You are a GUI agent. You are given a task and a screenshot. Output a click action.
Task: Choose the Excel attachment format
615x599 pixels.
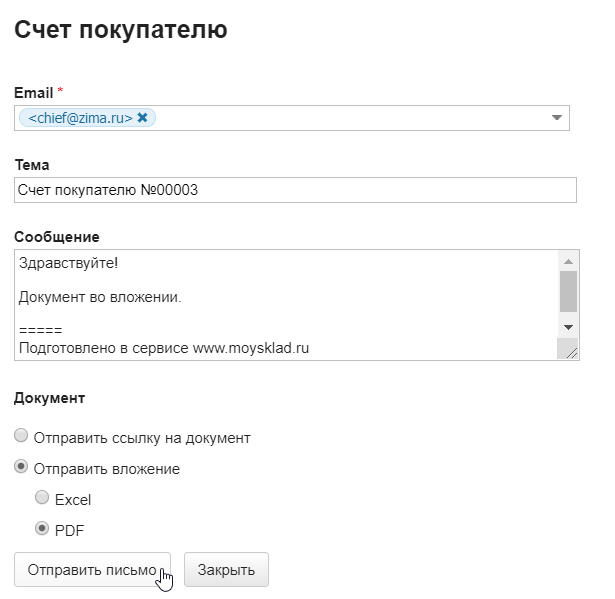[42, 498]
